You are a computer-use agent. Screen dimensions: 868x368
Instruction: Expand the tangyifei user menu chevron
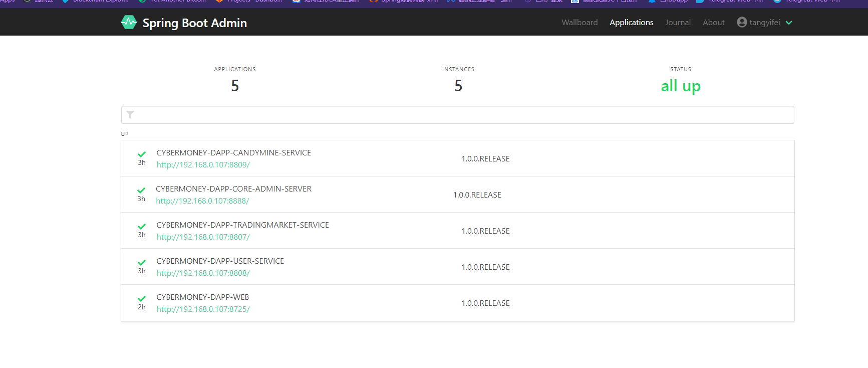coord(789,23)
